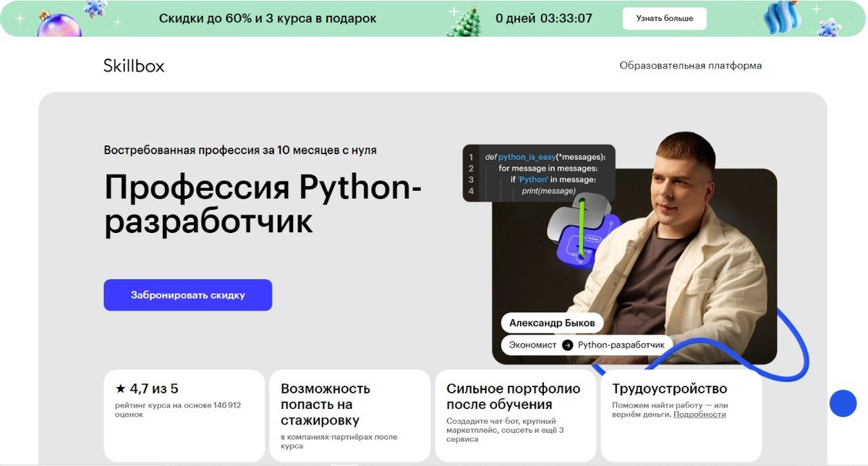Click 'Скидки до 60% и 3 курса в подарок'

click(x=268, y=19)
